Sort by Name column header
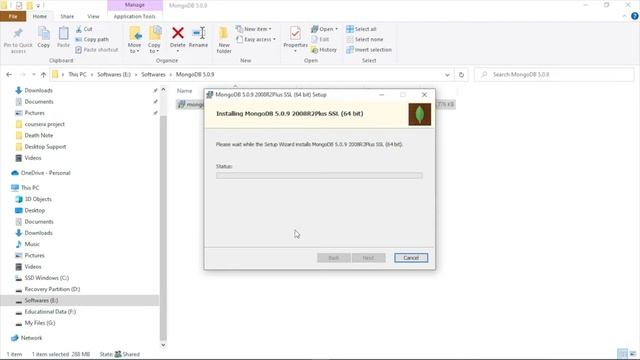 184,91
